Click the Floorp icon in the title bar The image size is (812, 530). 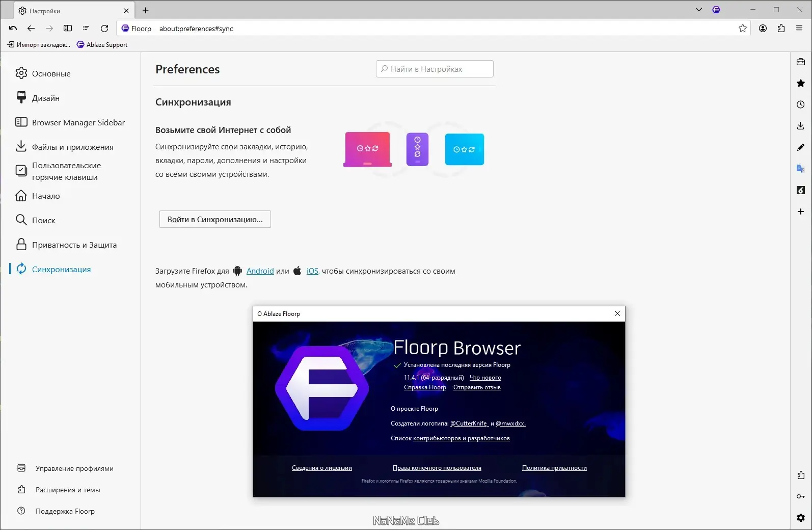pyautogui.click(x=716, y=10)
